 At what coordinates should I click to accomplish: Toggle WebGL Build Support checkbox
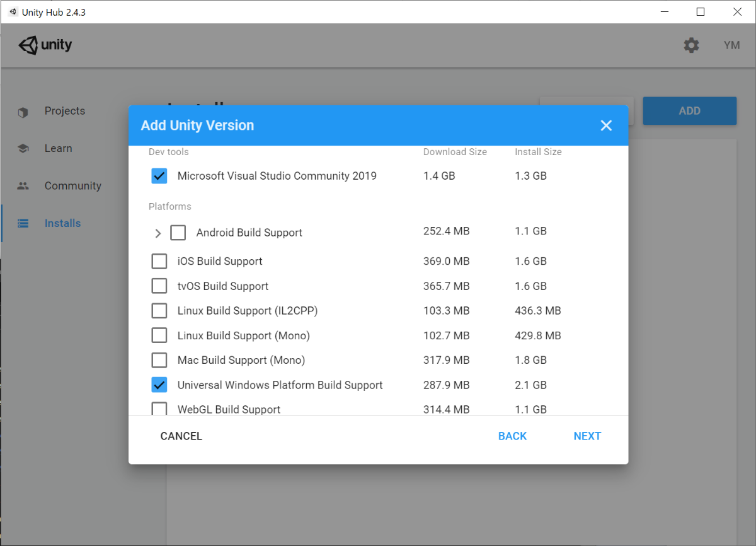159,409
